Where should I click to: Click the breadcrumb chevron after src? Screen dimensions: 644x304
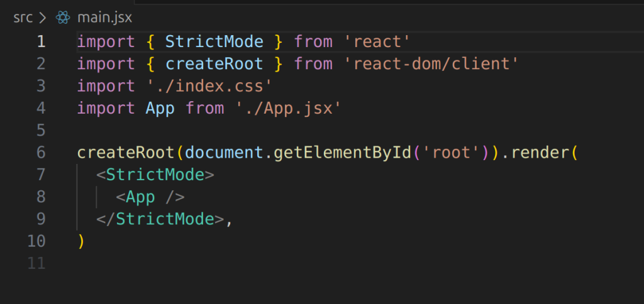(43, 18)
